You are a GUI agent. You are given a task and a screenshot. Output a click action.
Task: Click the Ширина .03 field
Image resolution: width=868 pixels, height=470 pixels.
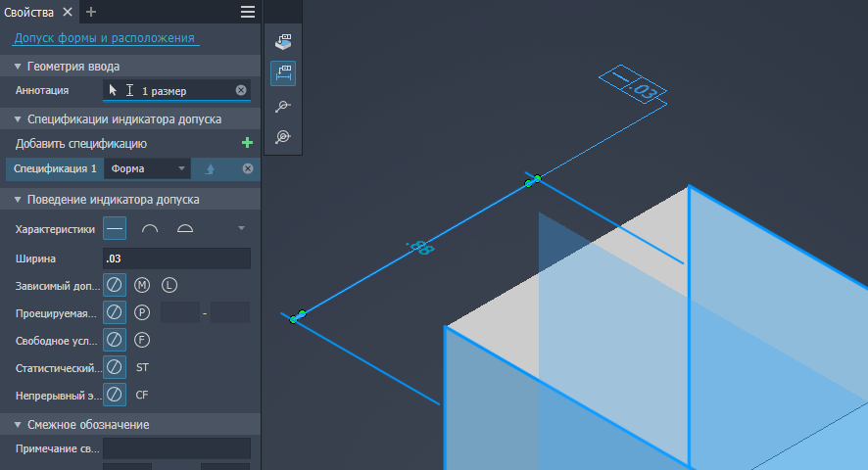click(x=176, y=258)
